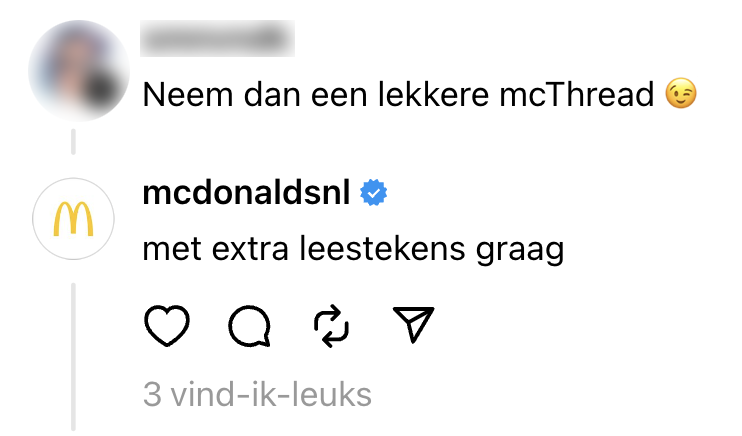Select the word 'mcThread' in the first comment
742x436 pixels.
click(x=576, y=94)
